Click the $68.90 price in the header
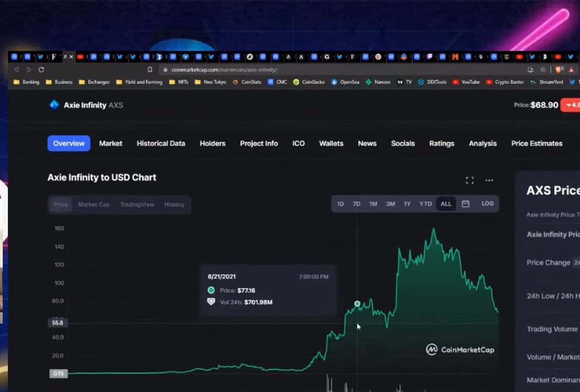Screen dimensions: 580x392 point(544,105)
